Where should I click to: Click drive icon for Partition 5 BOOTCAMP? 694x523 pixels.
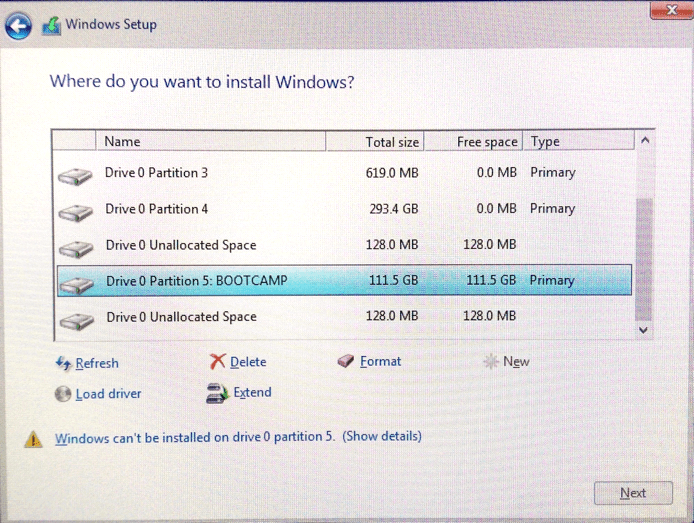click(77, 285)
